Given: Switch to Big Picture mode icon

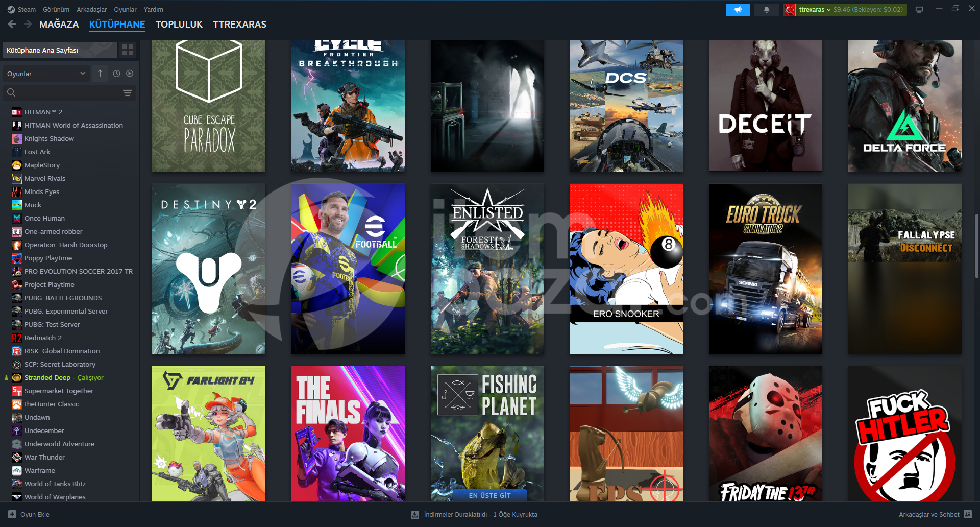Looking at the screenshot, I should (919, 9).
